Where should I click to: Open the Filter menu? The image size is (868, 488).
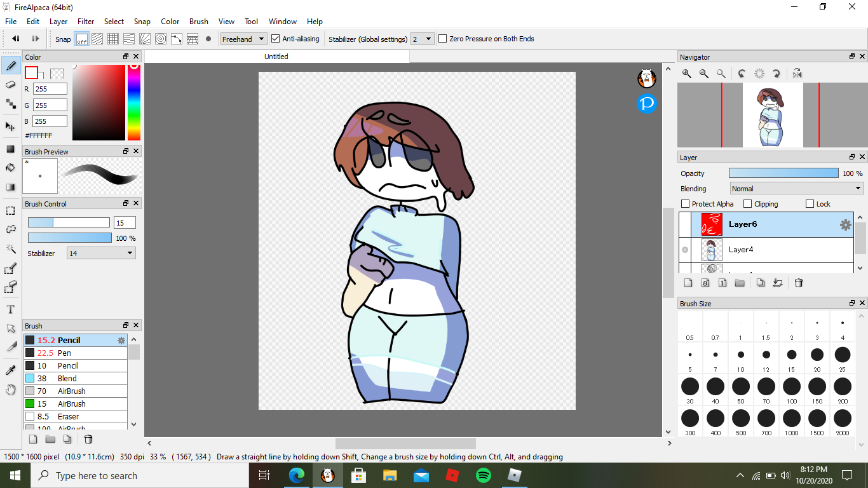point(86,21)
